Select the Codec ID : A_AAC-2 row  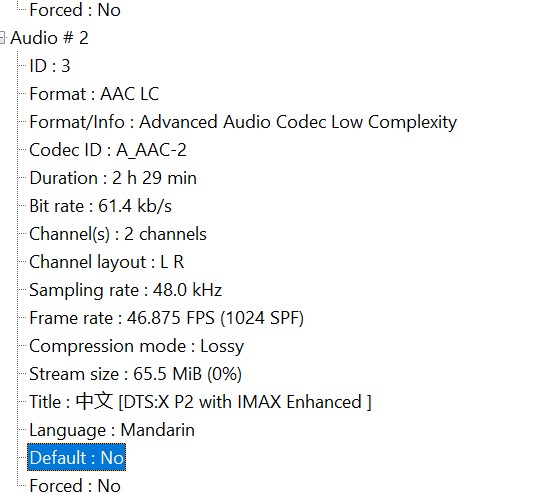pyautogui.click(x=108, y=150)
